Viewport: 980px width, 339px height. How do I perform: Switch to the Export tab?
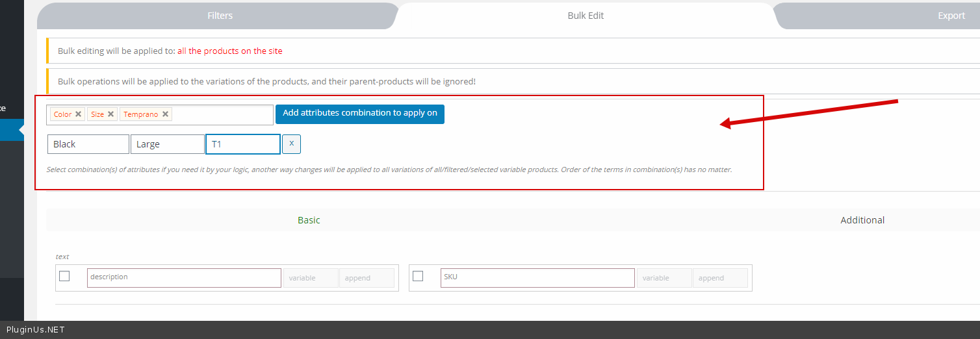pos(951,16)
